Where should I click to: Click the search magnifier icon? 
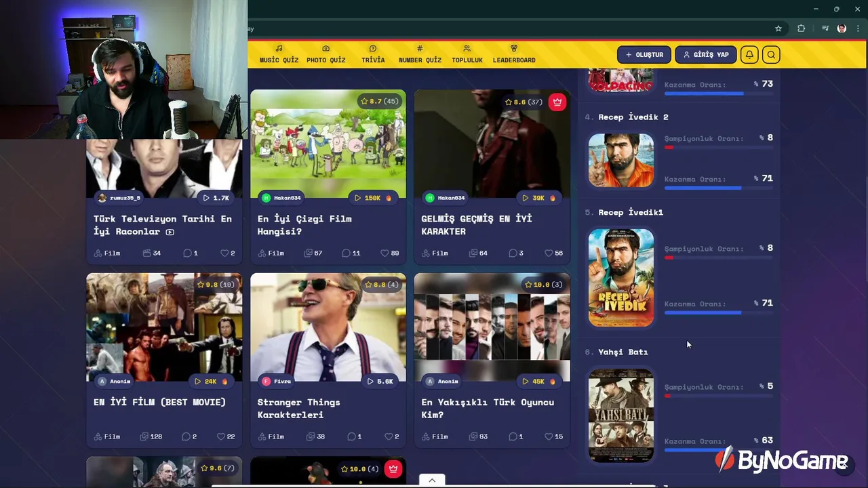pos(771,55)
